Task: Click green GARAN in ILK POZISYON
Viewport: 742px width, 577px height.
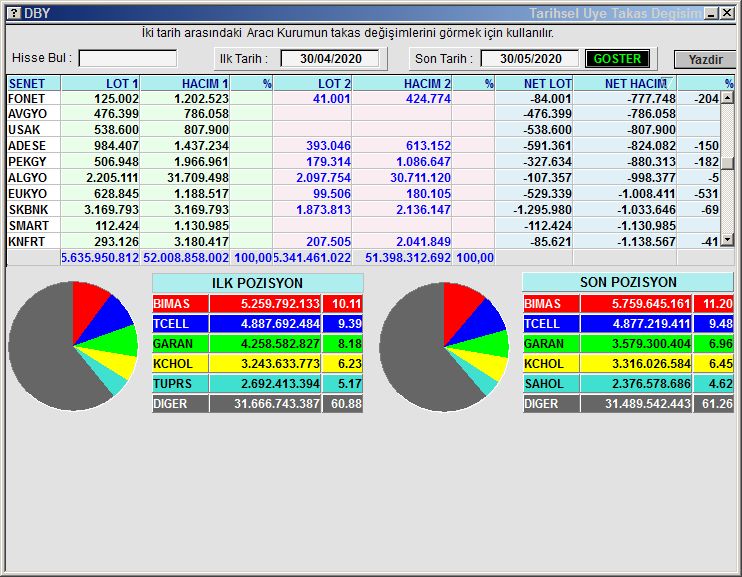Action: pyautogui.click(x=180, y=344)
